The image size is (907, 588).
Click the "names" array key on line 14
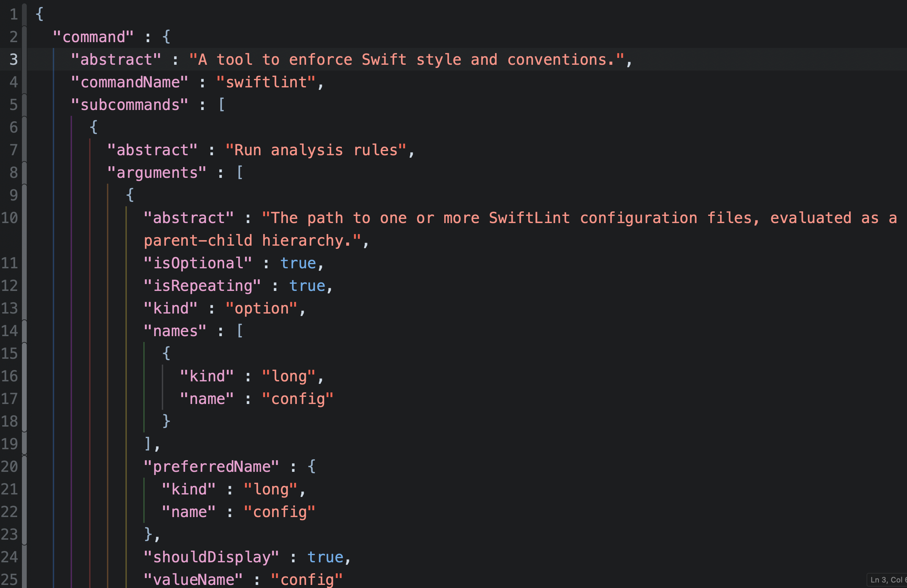coord(174,330)
